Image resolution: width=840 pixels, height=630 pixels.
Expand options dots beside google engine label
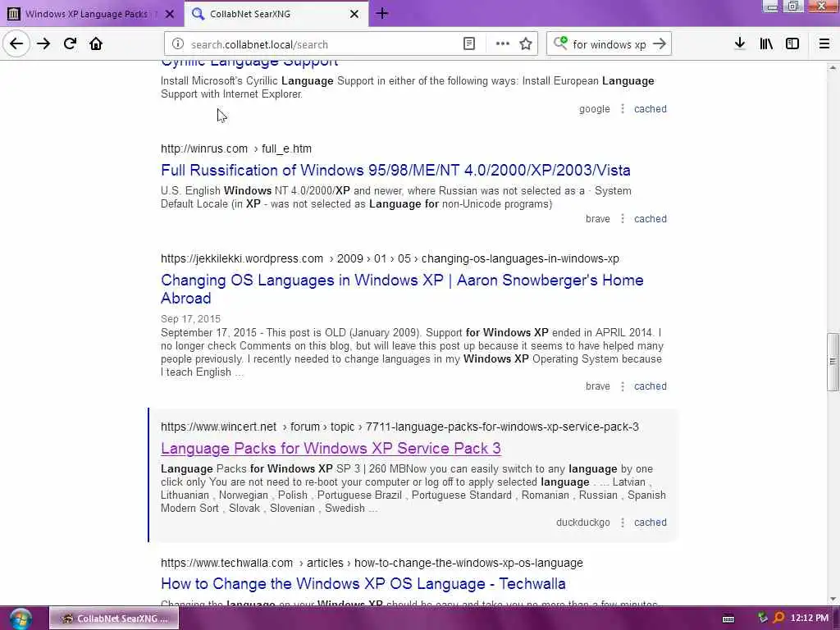pyautogui.click(x=622, y=109)
